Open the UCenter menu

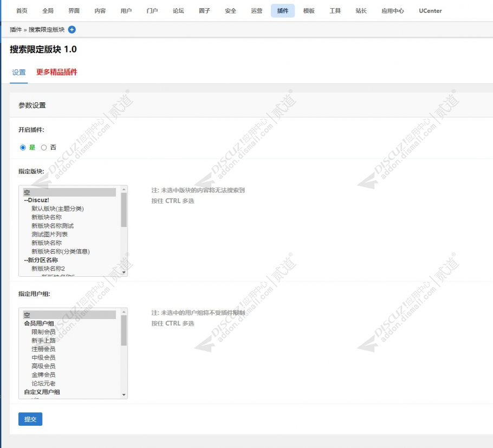(x=430, y=11)
